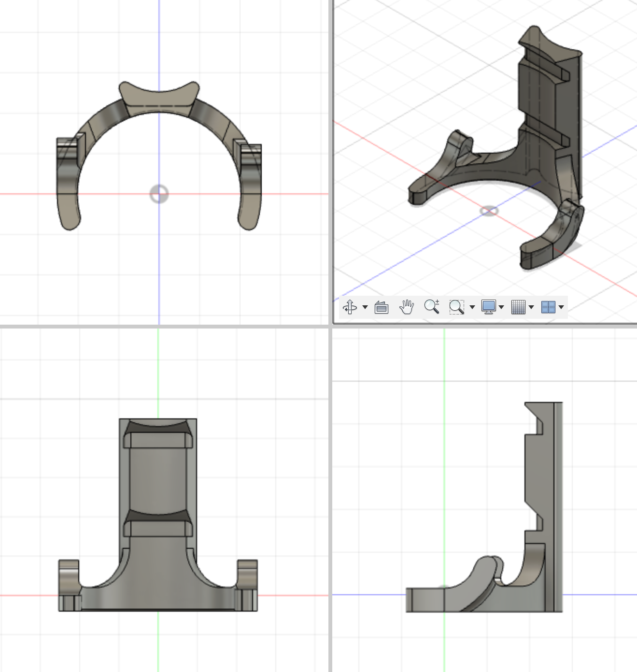The image size is (637, 672).
Task: Click the origin marker in perspective view
Action: click(x=489, y=211)
